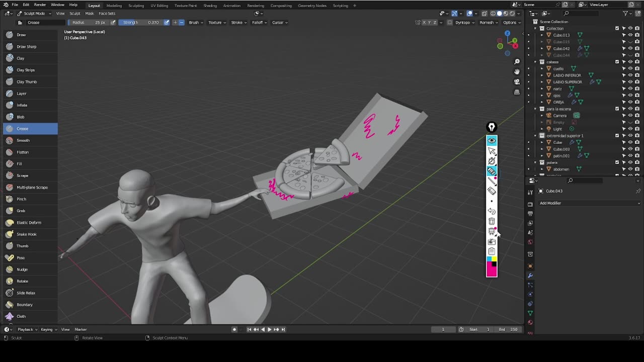The image size is (644, 362).
Task: Open the Remesh dropdown
Action: (x=489, y=23)
